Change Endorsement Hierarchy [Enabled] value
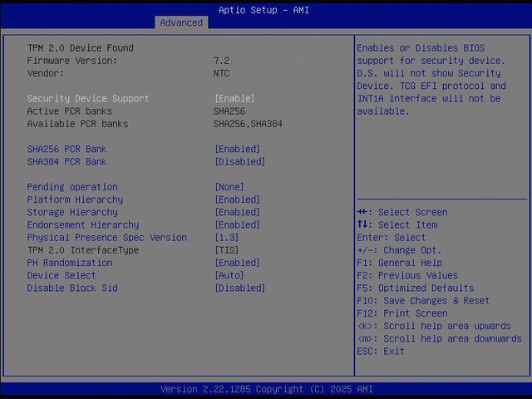 coord(237,224)
